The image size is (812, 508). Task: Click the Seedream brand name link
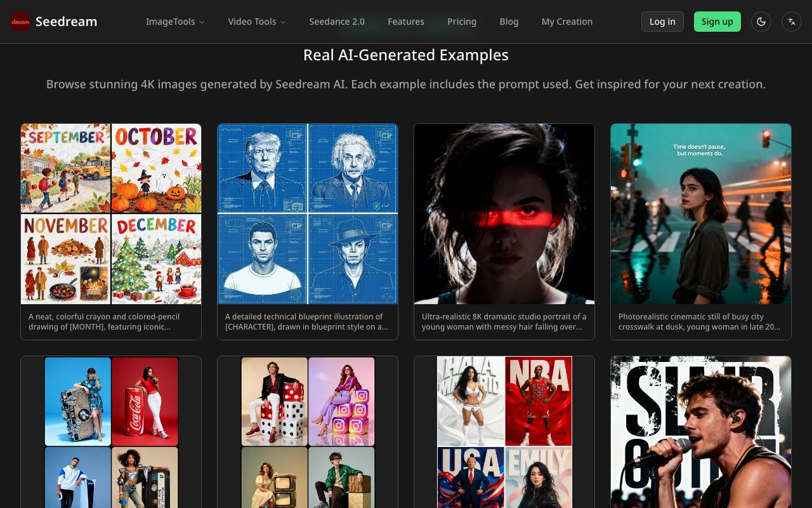click(x=66, y=22)
